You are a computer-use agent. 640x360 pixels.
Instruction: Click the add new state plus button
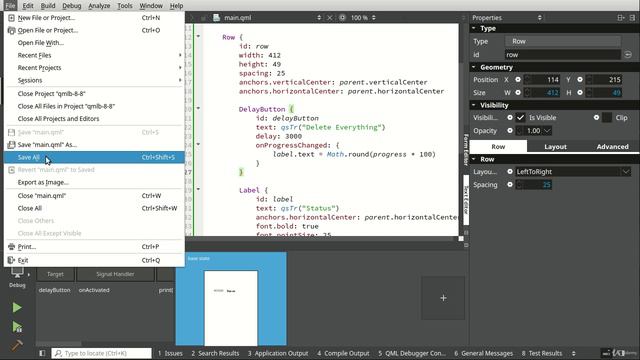coord(443,298)
